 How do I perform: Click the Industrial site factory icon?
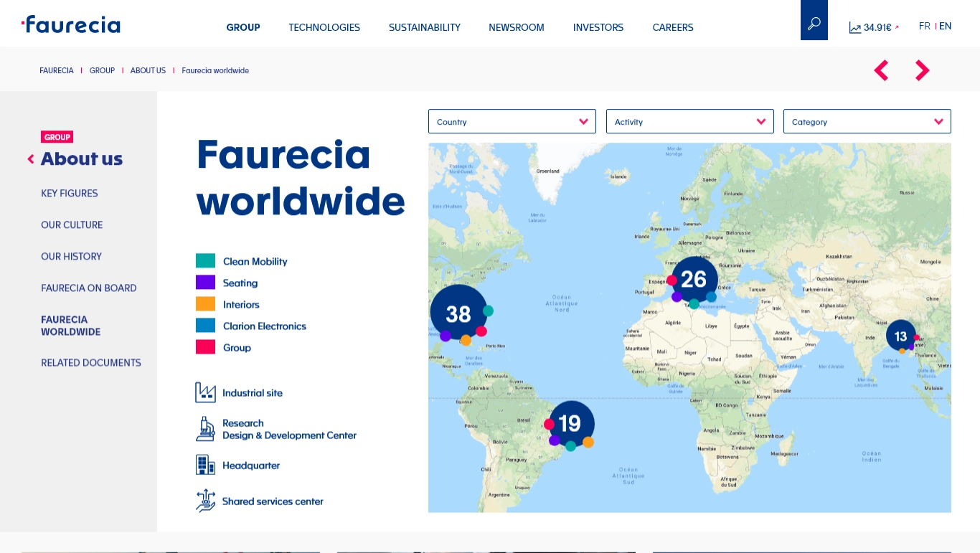click(x=205, y=392)
